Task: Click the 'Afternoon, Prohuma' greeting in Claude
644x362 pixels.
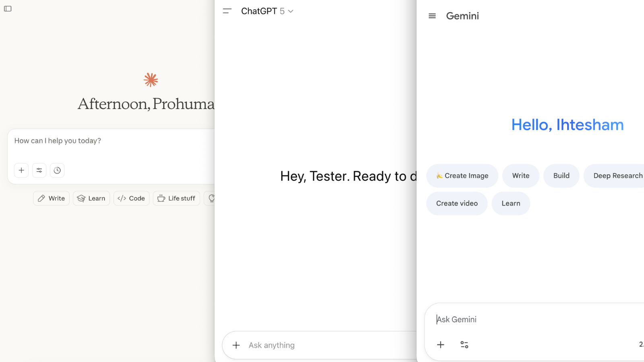Action: tap(146, 104)
